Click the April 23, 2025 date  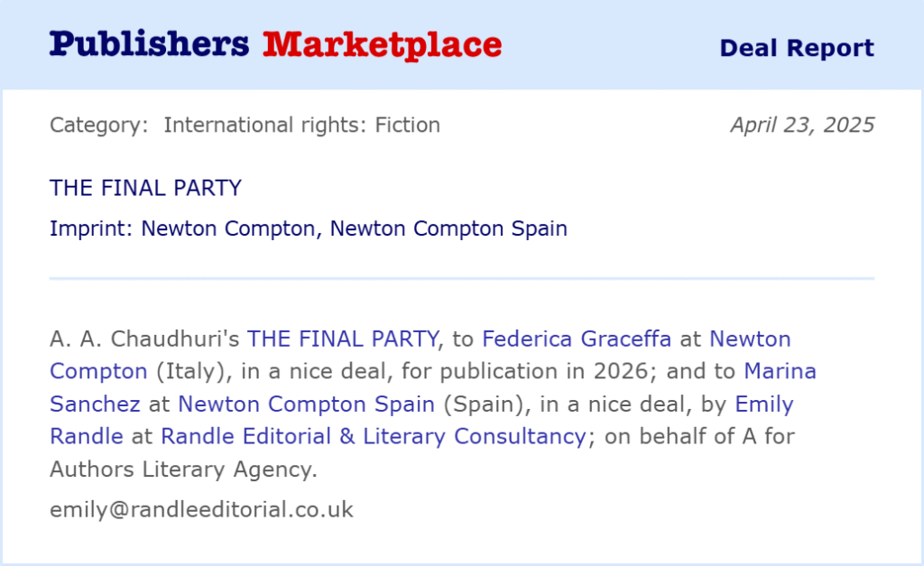[802, 125]
